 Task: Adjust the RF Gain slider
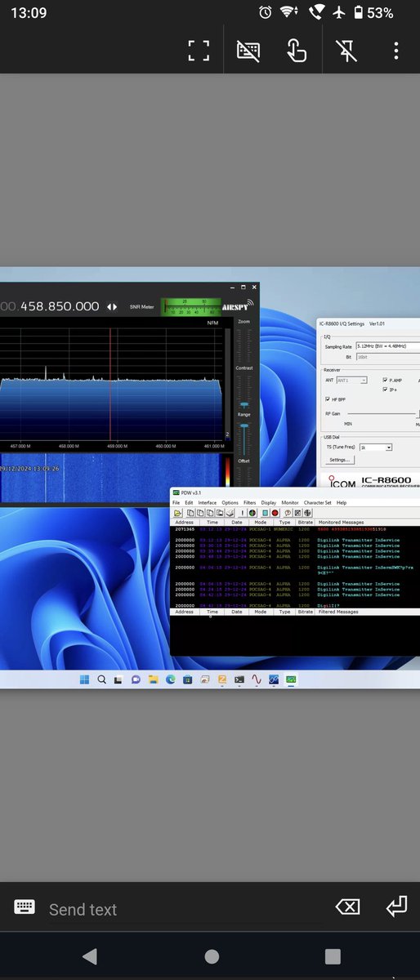point(384,415)
